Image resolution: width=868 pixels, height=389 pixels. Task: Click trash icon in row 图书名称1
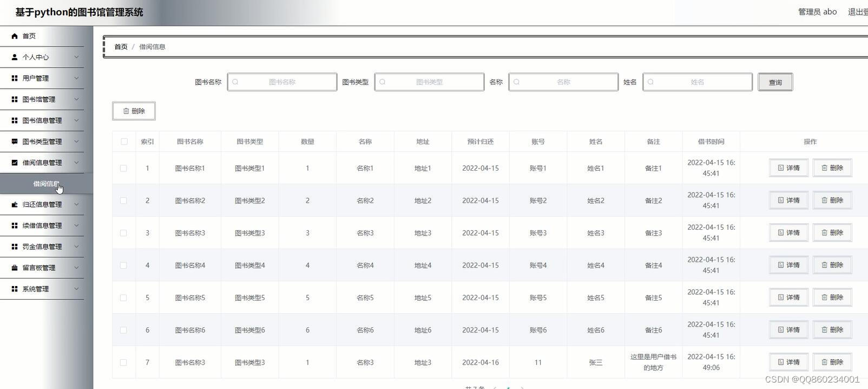point(825,168)
